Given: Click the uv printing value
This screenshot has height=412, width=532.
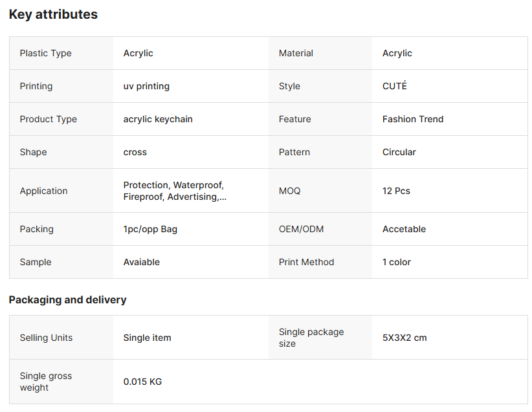Looking at the screenshot, I should (x=146, y=86).
